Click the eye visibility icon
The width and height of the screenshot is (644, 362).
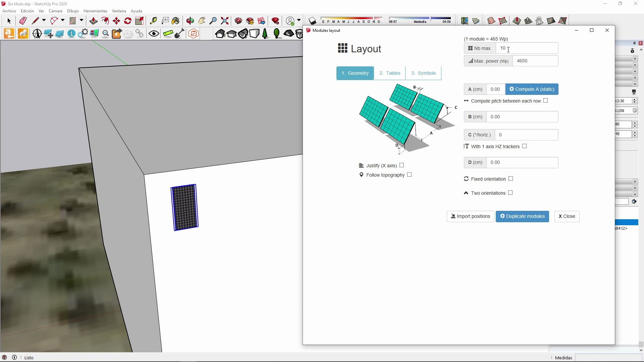click(154, 34)
